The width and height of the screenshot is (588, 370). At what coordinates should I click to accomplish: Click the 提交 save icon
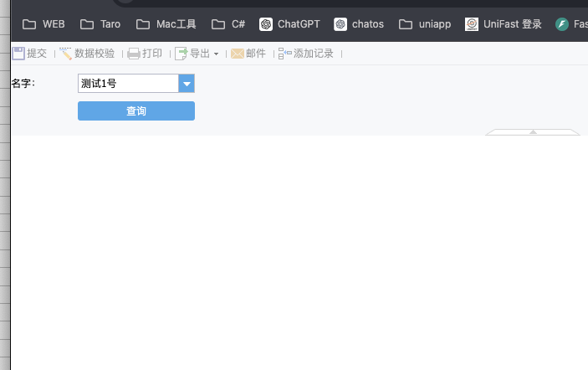[x=18, y=54]
